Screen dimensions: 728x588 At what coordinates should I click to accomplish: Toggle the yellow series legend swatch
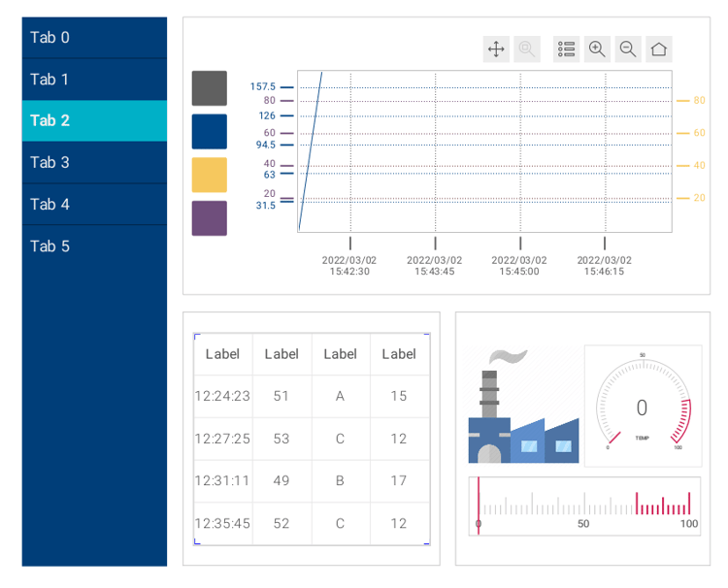(210, 176)
